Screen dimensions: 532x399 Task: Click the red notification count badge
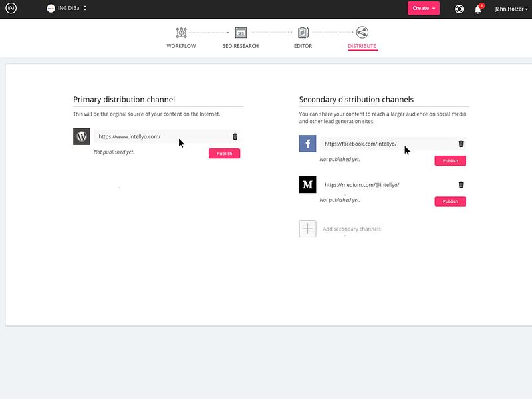pos(481,5)
